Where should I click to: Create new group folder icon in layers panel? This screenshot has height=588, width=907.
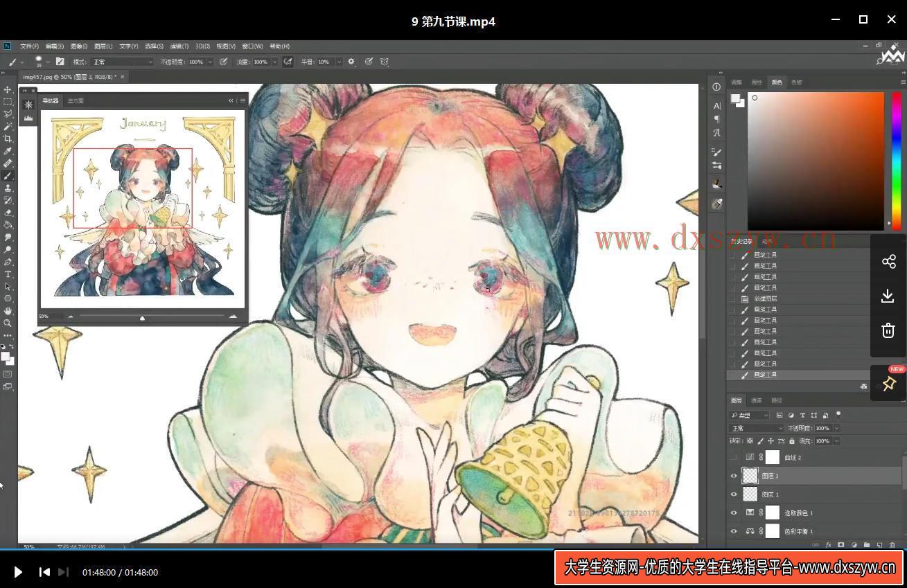866,545
